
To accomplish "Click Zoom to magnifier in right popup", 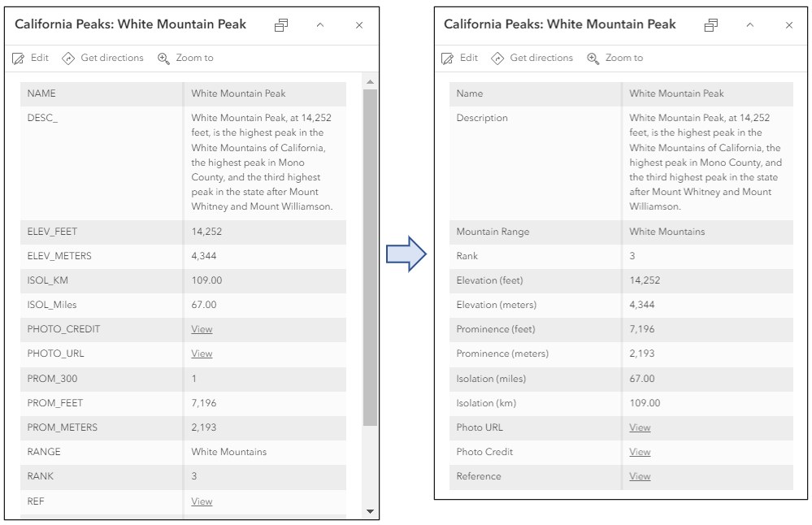I will tap(593, 59).
